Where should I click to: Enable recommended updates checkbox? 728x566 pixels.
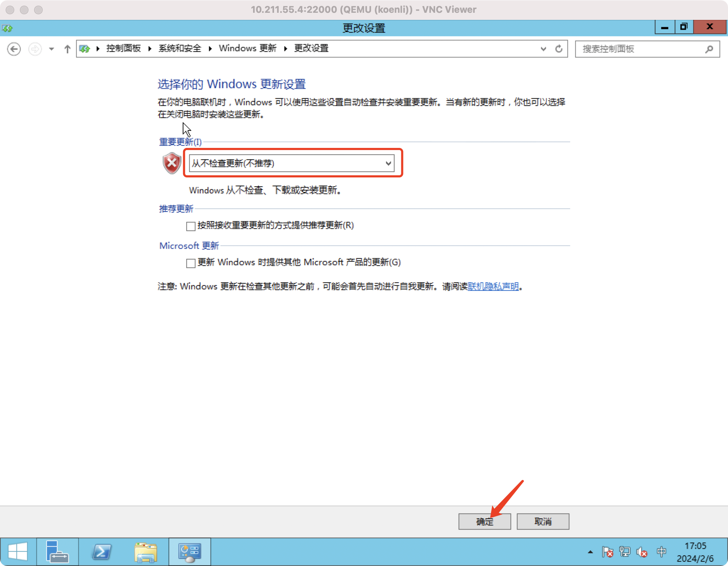tap(191, 226)
